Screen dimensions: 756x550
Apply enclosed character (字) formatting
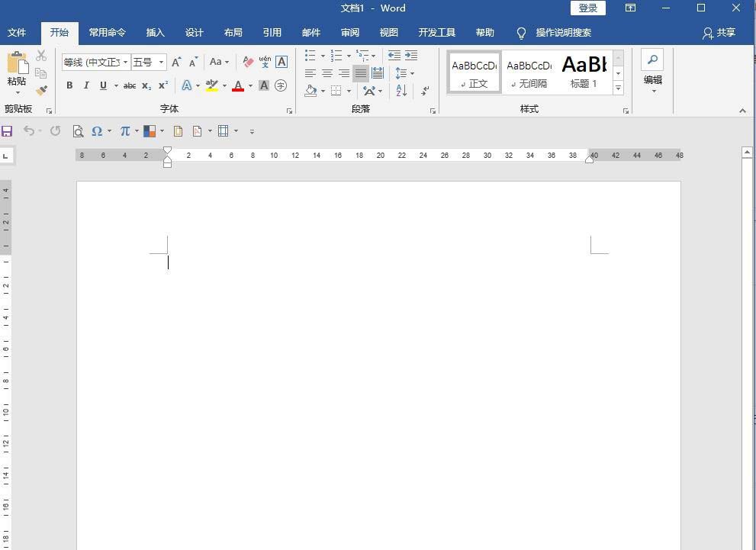281,85
